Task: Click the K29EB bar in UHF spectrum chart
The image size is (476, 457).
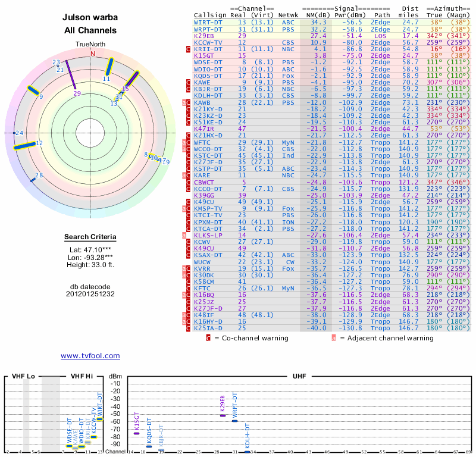Action: pos(223,415)
